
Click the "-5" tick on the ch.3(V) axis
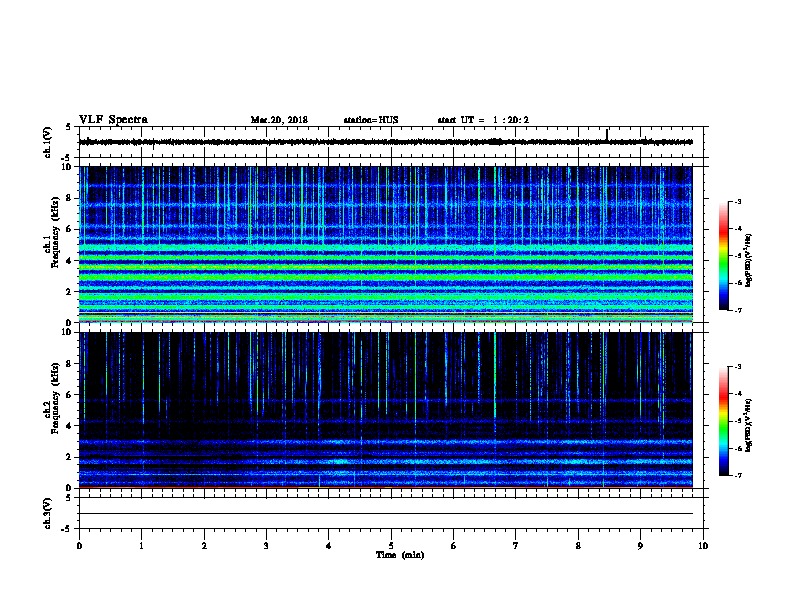pyautogui.click(x=66, y=529)
